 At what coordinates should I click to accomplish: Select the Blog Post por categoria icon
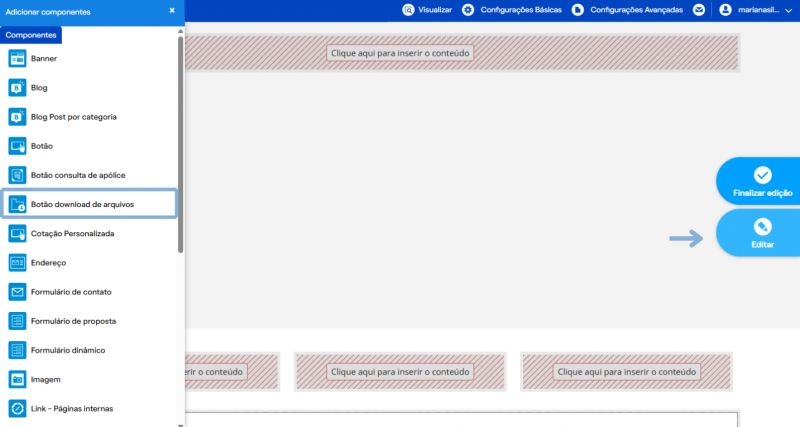coord(17,117)
